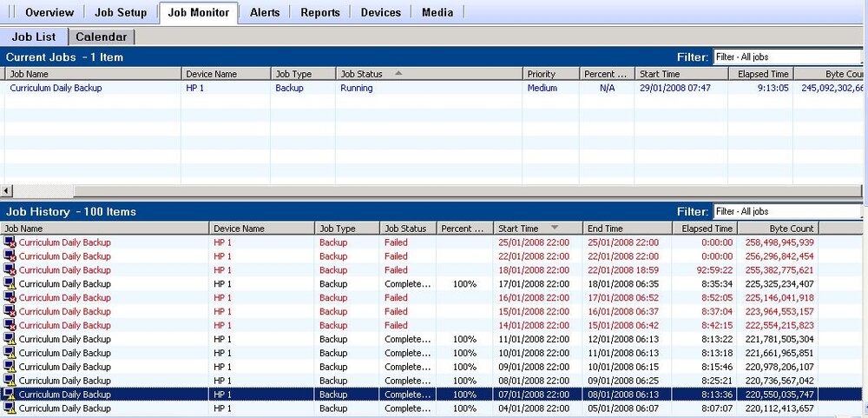
Task: Go to the Job Setup tab
Action: click(x=121, y=12)
